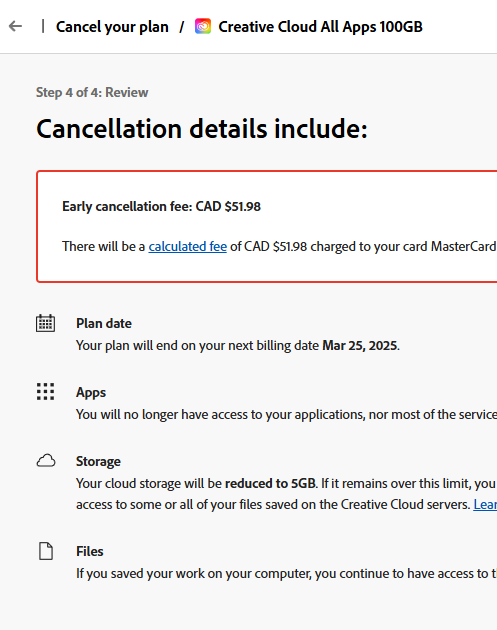The height and width of the screenshot is (630, 497).
Task: Click the Cancellation details include heading
Action: click(202, 129)
